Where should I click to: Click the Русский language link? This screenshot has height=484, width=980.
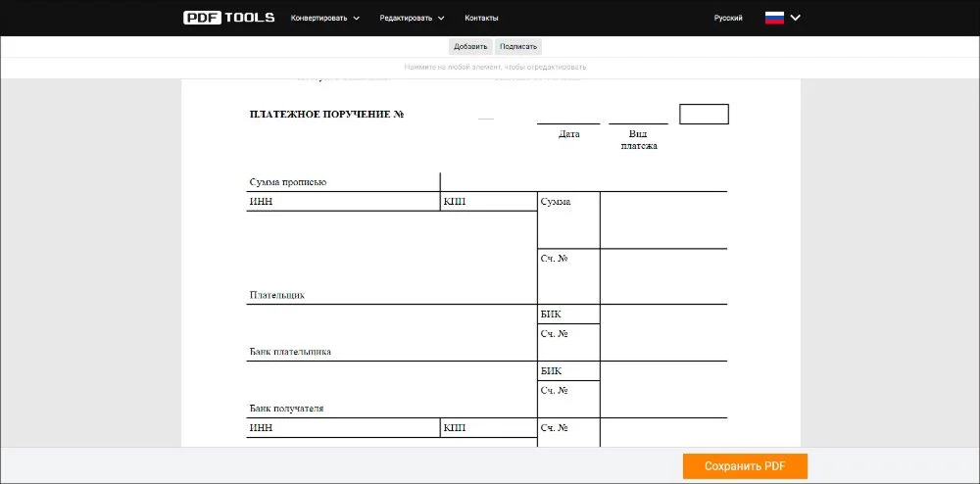click(728, 18)
